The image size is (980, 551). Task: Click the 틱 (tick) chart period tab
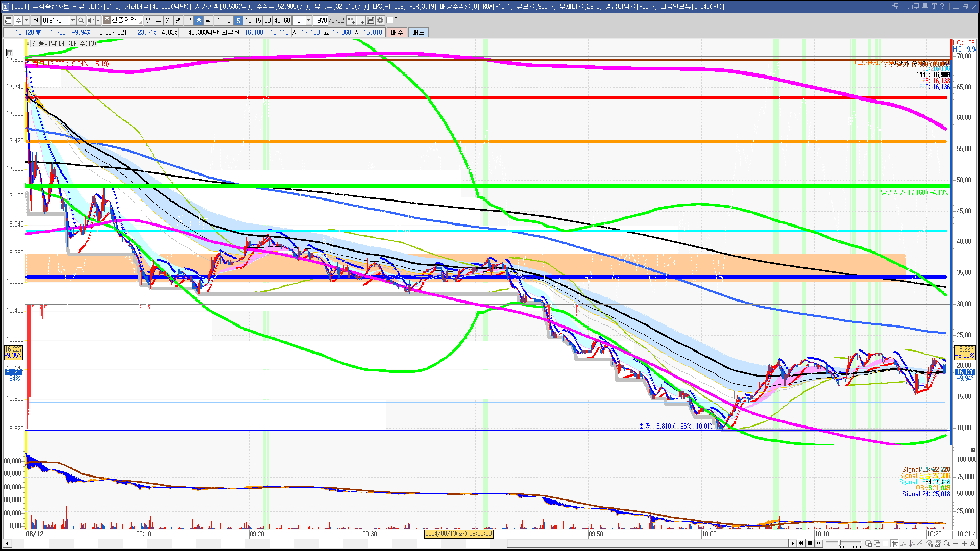(208, 20)
